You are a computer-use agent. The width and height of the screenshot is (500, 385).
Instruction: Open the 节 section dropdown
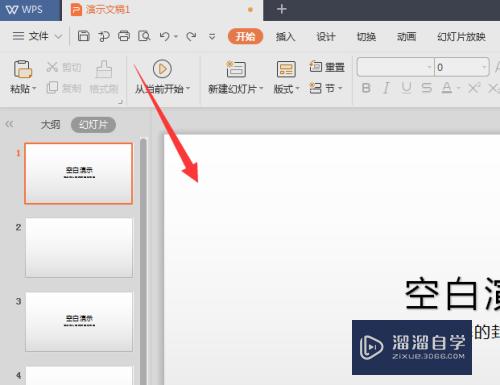[326, 88]
